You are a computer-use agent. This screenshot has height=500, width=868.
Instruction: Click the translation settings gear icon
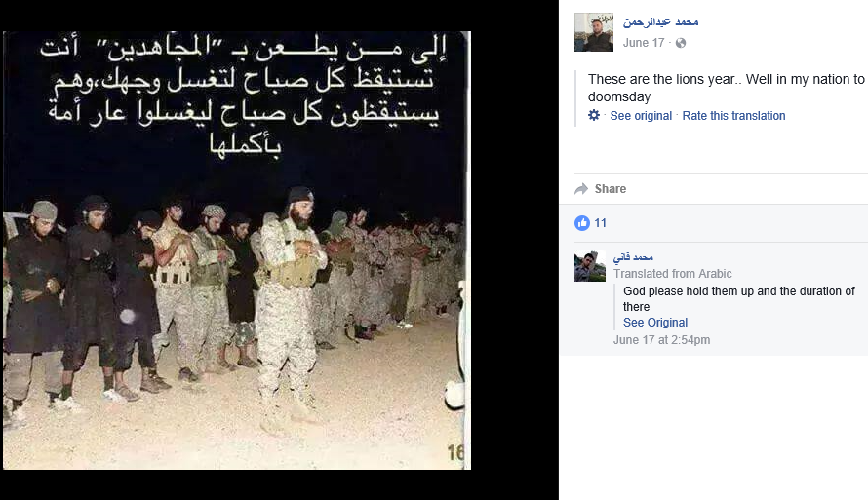594,115
